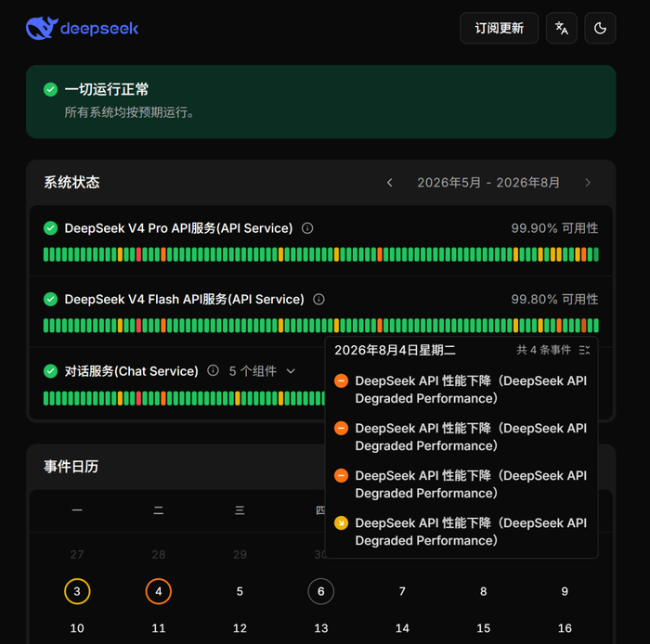Expand the 5 个组件 components list

(x=262, y=371)
